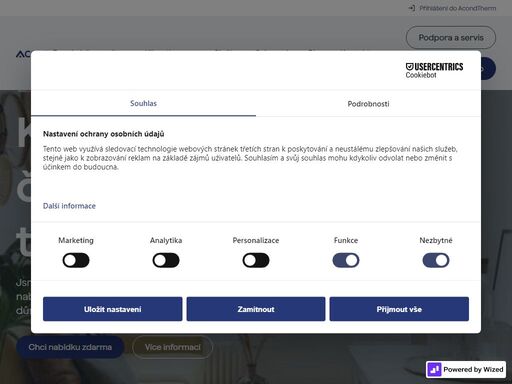Switch to the Podrobnosti tab
The image size is (512, 384).
(x=368, y=104)
